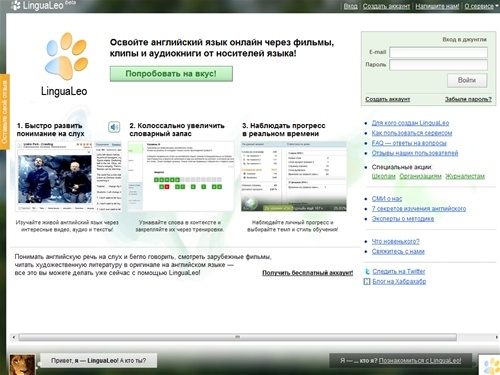Focus the E-mail input field
The height and width of the screenshot is (375, 500).
[438, 52]
